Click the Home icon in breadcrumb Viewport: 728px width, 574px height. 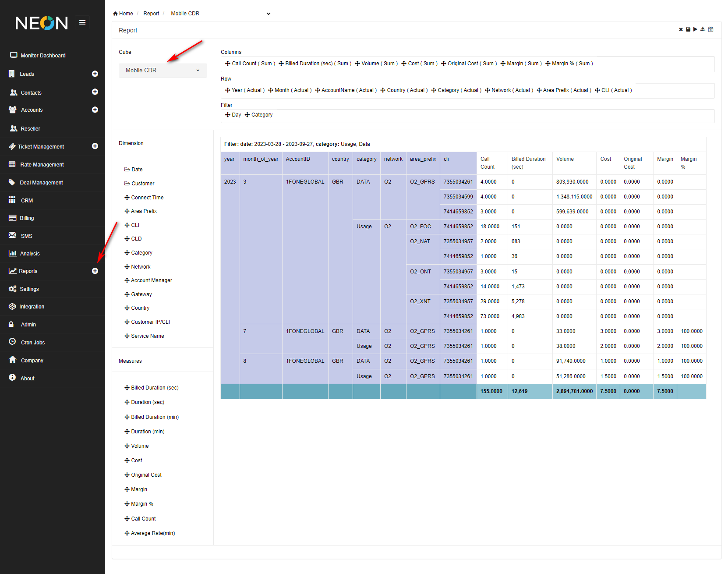pyautogui.click(x=116, y=14)
